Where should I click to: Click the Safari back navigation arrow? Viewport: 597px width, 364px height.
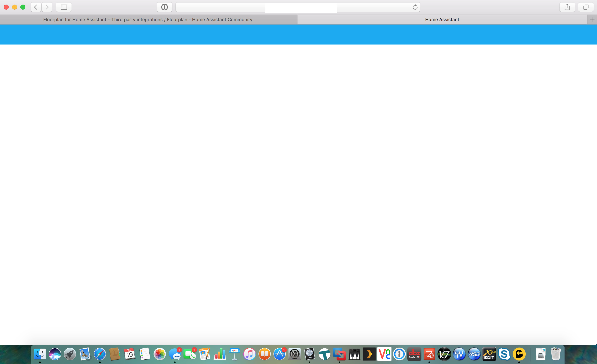click(x=36, y=7)
